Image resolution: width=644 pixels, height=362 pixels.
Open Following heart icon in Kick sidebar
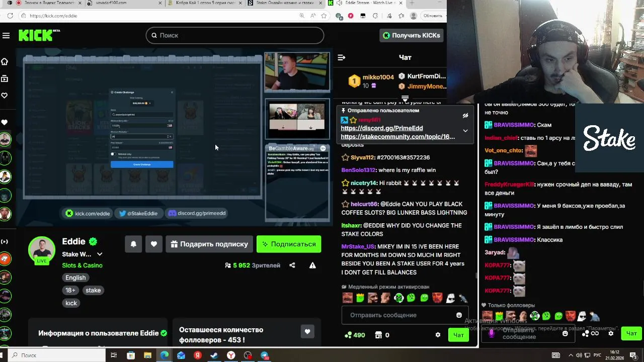point(5,96)
